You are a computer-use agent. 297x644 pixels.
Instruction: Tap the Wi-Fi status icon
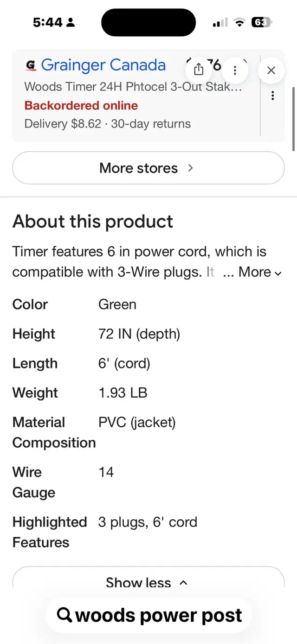coord(239,22)
